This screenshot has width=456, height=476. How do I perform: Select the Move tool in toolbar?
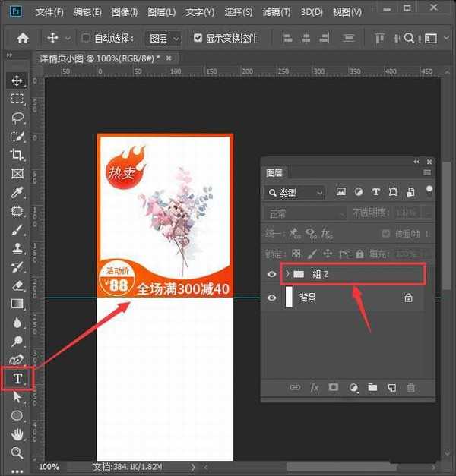pos(17,80)
